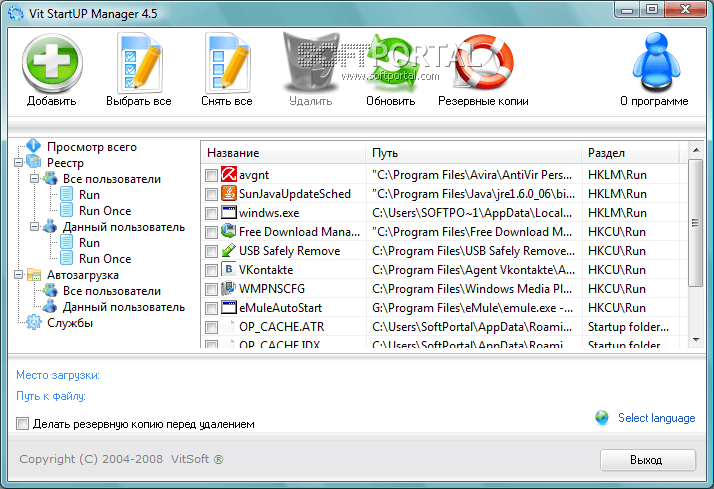Image resolution: width=714 pixels, height=489 pixels.
Task: Click HKCU\Run in the VKontakte row
Action: point(617,270)
